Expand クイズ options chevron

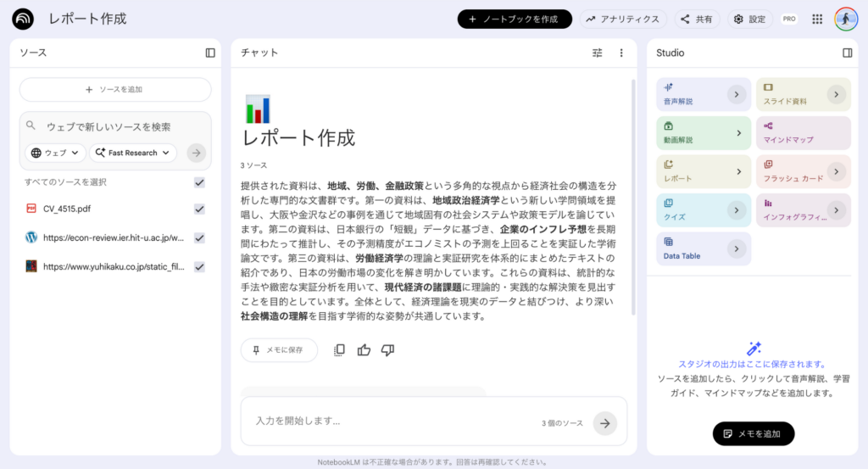[737, 210]
